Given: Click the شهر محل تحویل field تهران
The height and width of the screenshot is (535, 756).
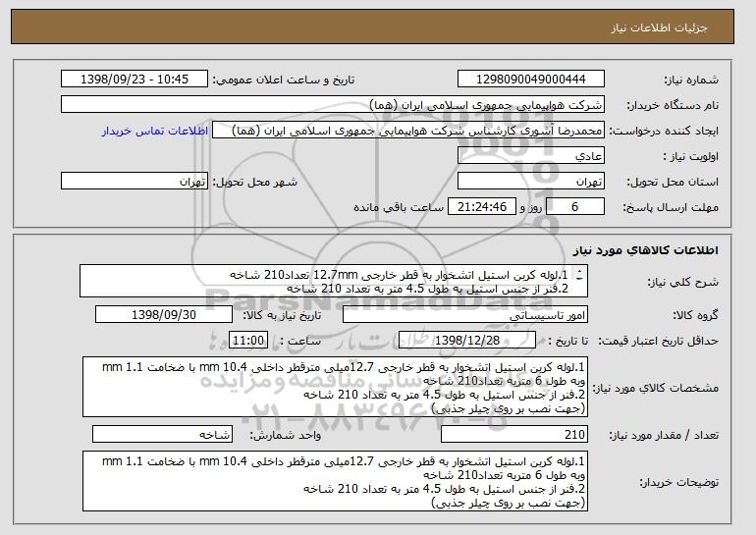Looking at the screenshot, I should point(135,182).
